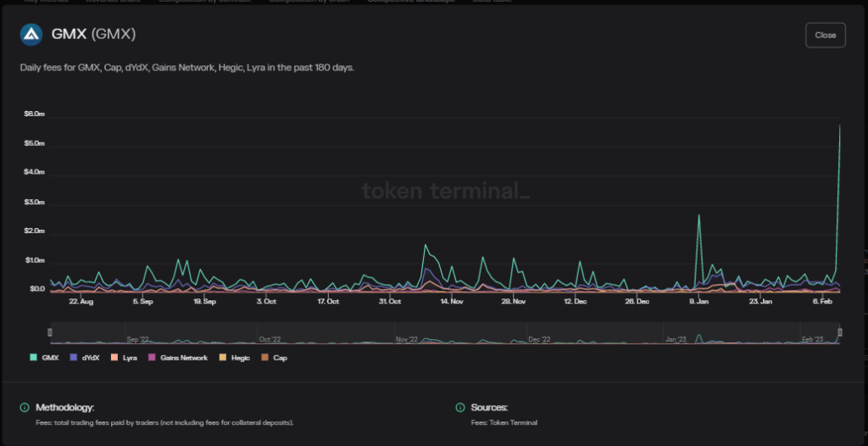868x446 pixels.
Task: Click the token terminal watermark
Action: click(x=445, y=191)
